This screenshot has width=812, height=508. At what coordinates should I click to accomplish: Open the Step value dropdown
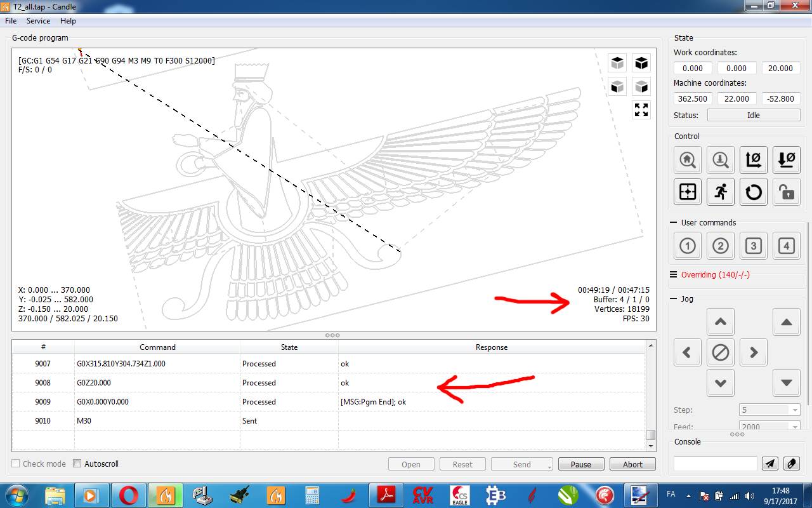pos(795,410)
